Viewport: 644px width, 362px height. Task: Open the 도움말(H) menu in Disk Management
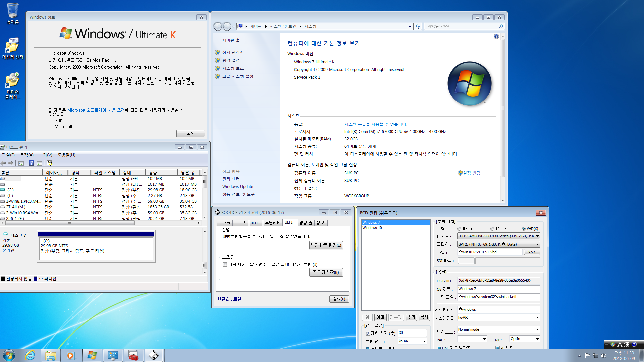(x=66, y=155)
